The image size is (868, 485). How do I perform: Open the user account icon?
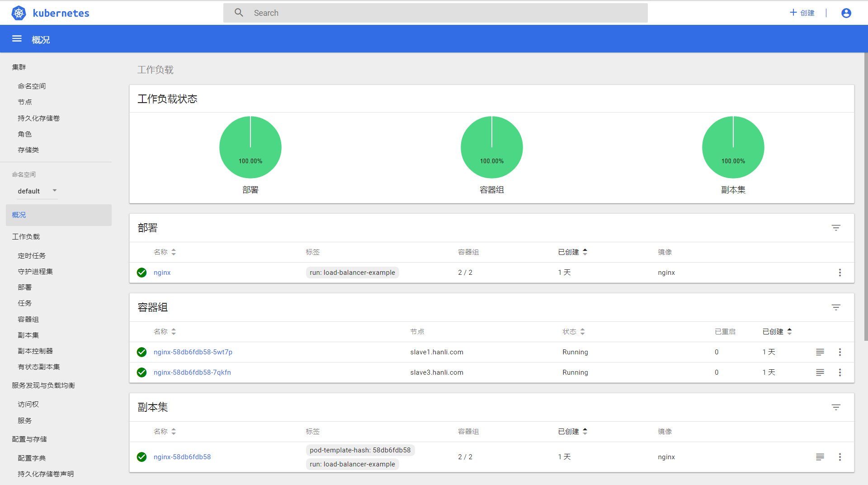pyautogui.click(x=846, y=13)
